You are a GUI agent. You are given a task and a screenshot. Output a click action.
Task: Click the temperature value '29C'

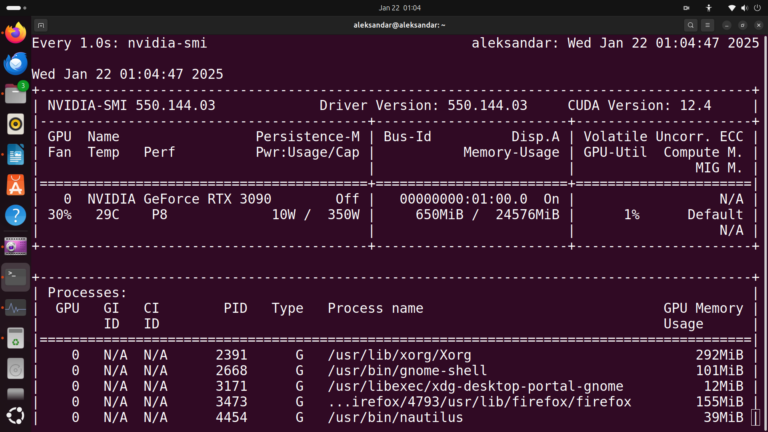tap(107, 215)
